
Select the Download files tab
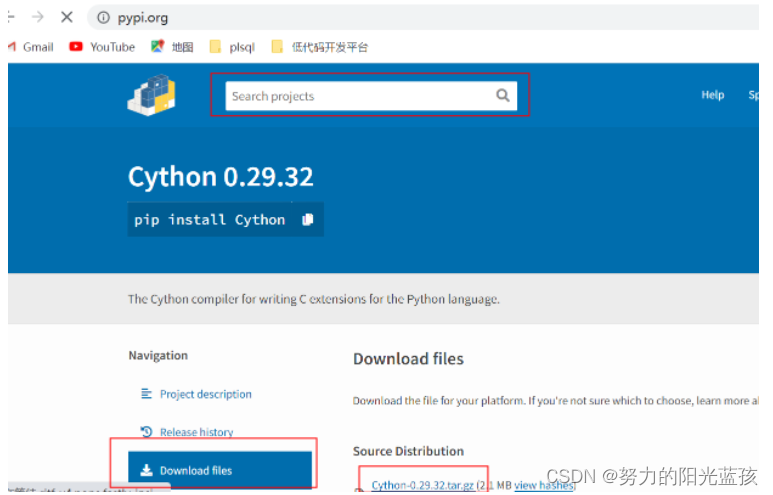click(220, 470)
